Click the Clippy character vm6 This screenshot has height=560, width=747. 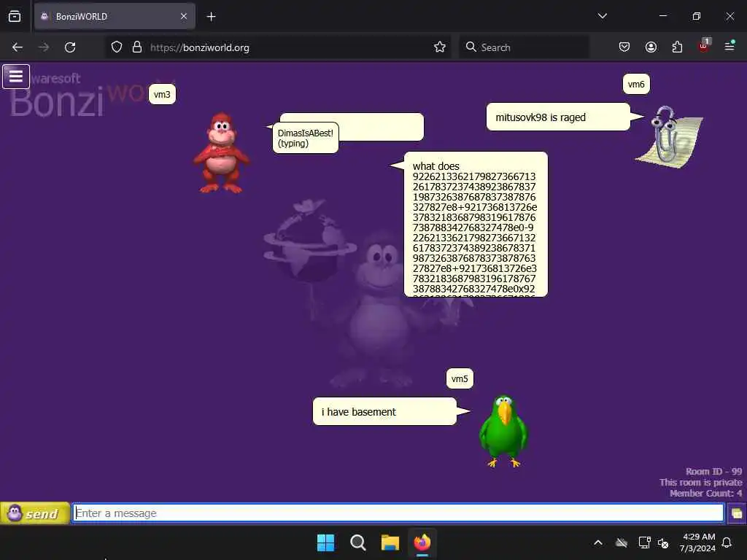[670, 137]
